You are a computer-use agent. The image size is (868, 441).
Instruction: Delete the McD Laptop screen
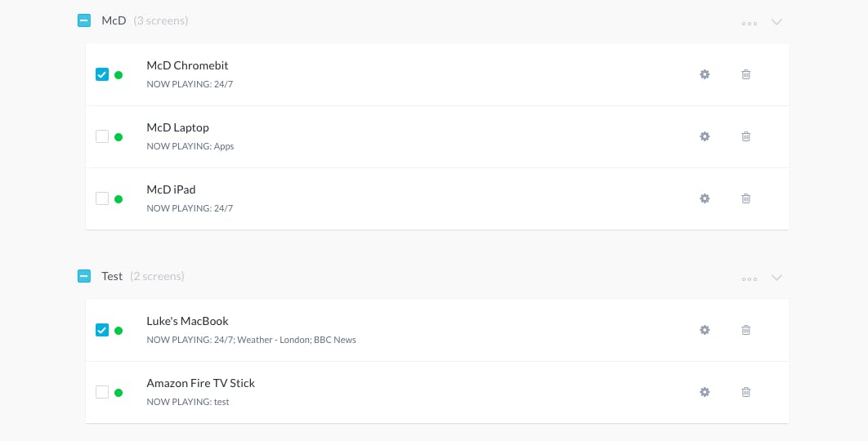tap(745, 136)
